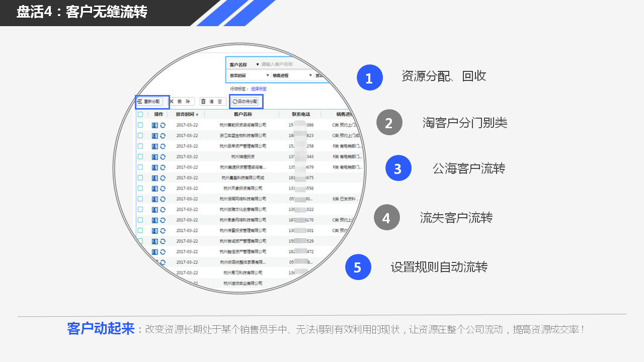Expand the 放弃时间 filter dropdown
This screenshot has width=644, height=362.
(266, 75)
